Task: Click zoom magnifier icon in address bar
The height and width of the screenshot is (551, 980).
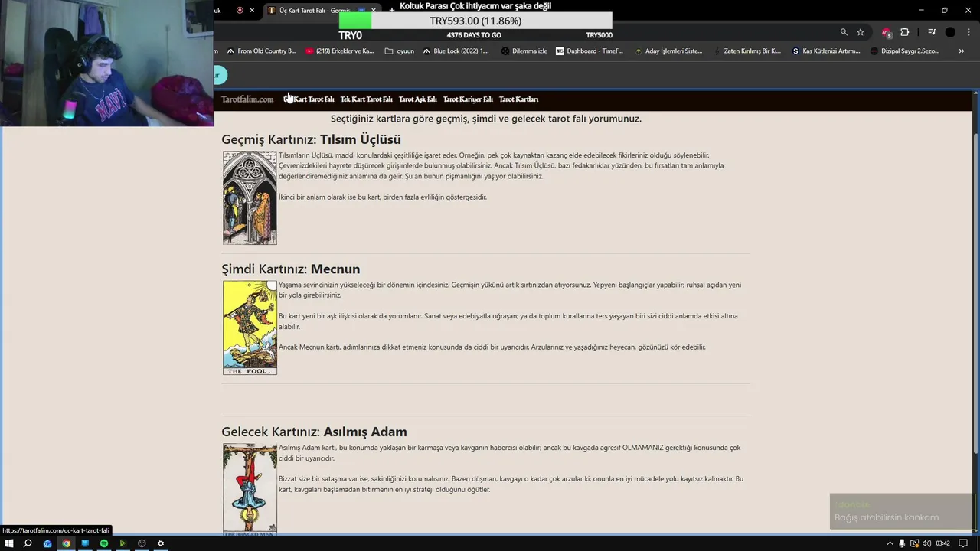Action: click(x=844, y=32)
